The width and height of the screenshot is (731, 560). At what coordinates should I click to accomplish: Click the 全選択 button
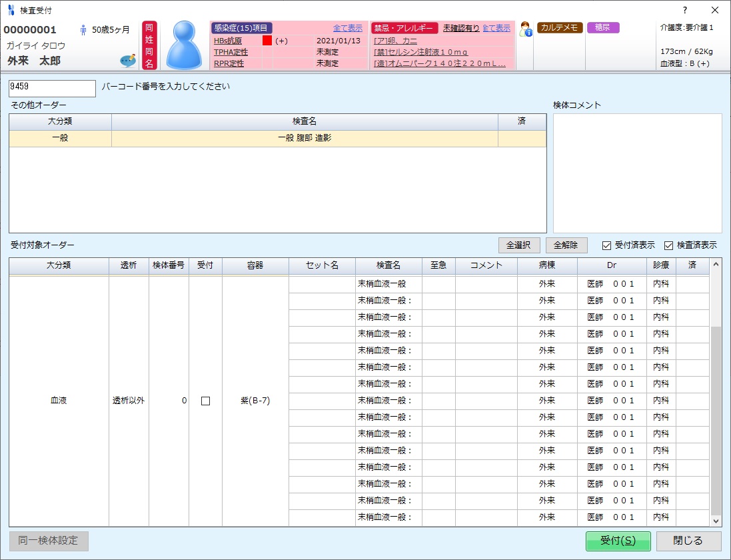point(519,245)
